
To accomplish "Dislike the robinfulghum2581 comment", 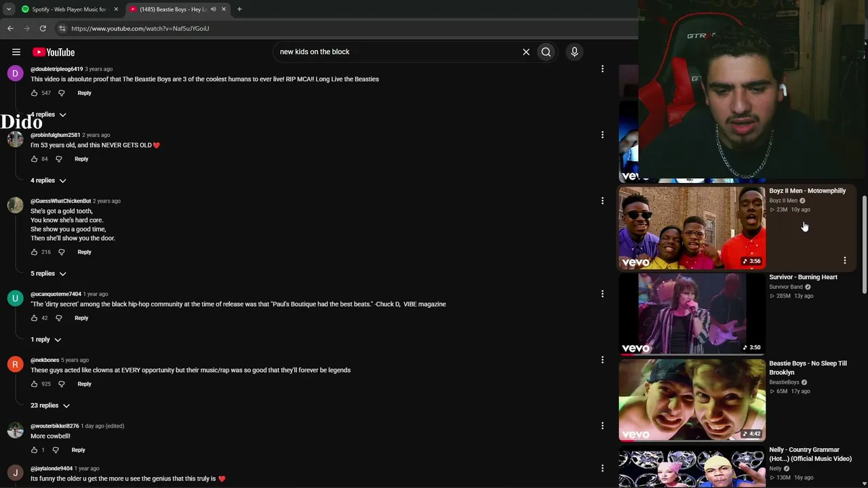I will point(58,159).
